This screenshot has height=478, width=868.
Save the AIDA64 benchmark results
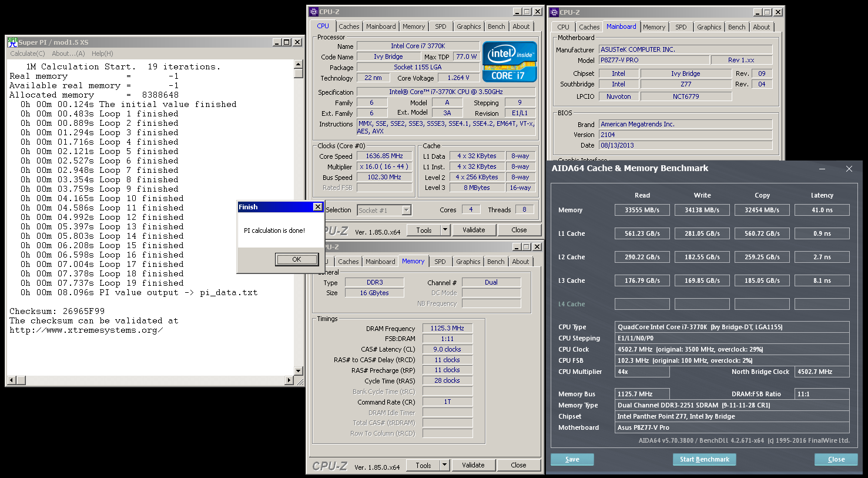[572, 460]
